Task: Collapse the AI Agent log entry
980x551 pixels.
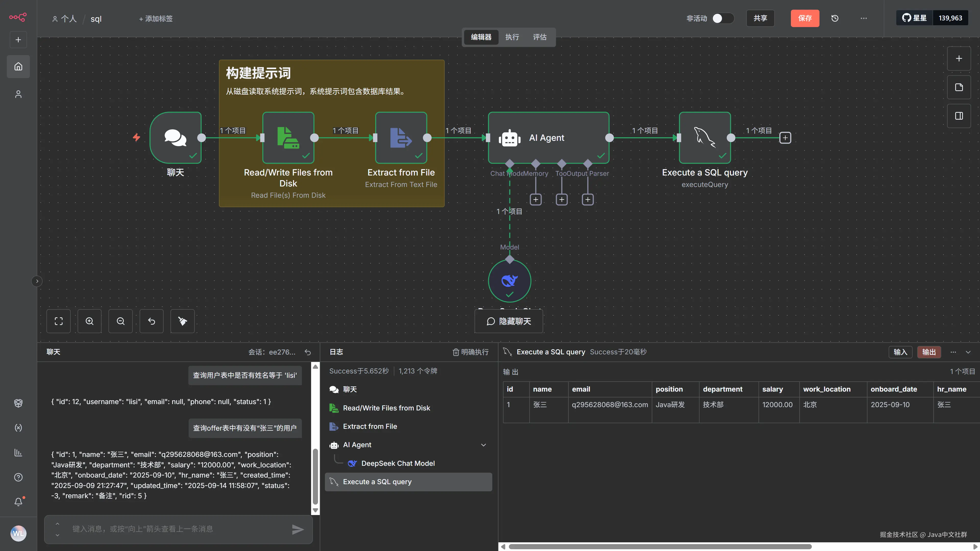Action: (x=484, y=445)
